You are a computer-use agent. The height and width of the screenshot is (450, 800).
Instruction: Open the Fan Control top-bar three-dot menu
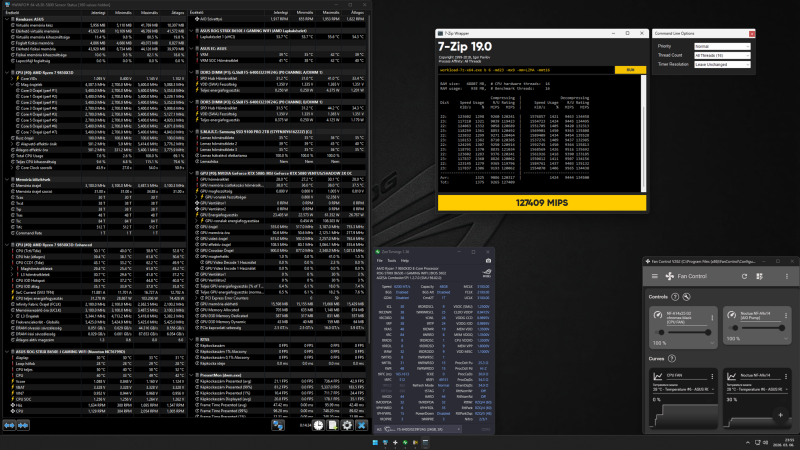click(787, 276)
